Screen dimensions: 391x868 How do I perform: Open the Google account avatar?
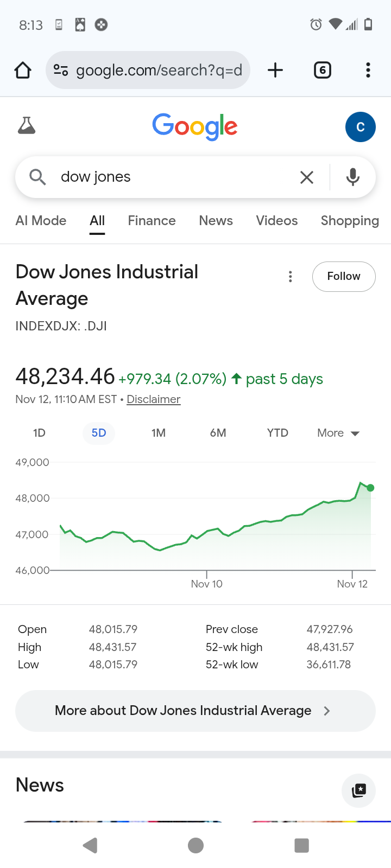point(360,127)
